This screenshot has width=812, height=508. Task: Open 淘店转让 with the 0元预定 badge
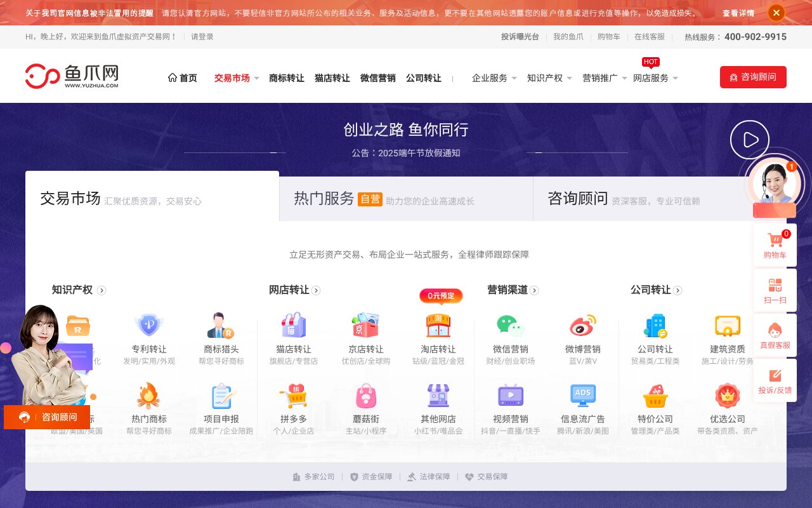[x=440, y=326]
